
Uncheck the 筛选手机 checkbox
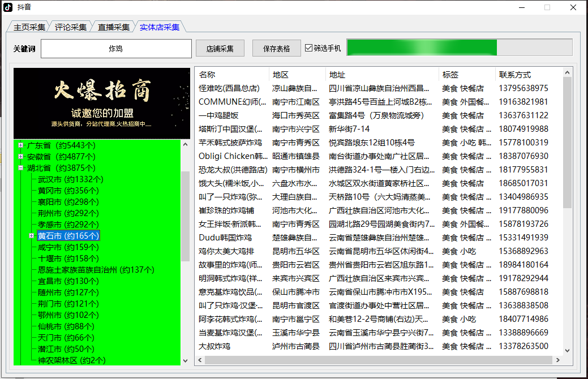[308, 47]
